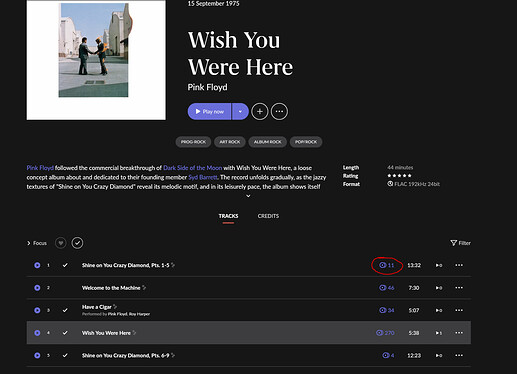Open more options for Shine on You Crazy Diamond Pts. 1-5
517x374 pixels.
459,265
